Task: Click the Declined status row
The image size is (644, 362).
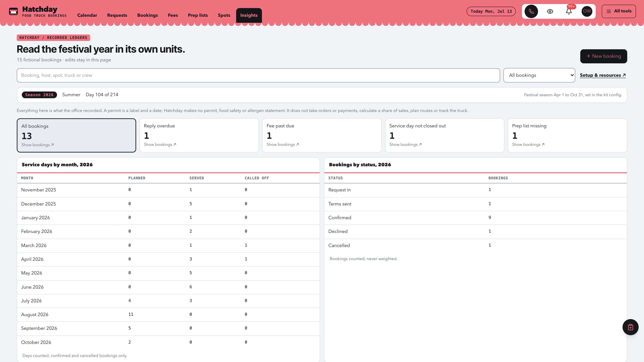Action: click(475, 232)
